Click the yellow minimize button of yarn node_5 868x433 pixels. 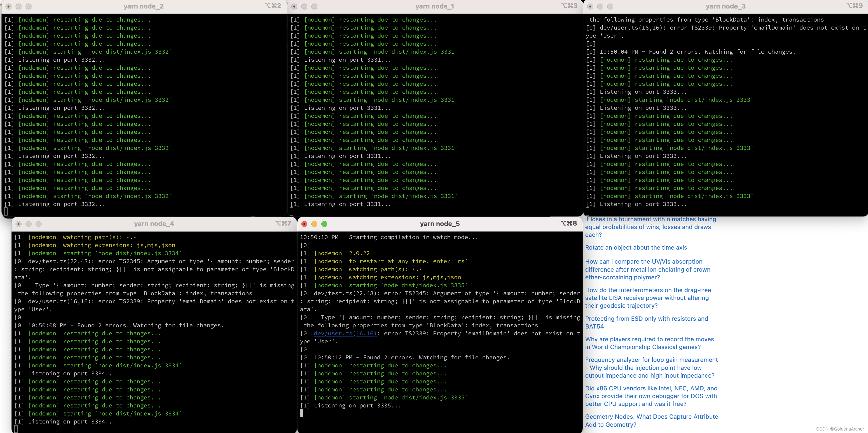coord(314,224)
